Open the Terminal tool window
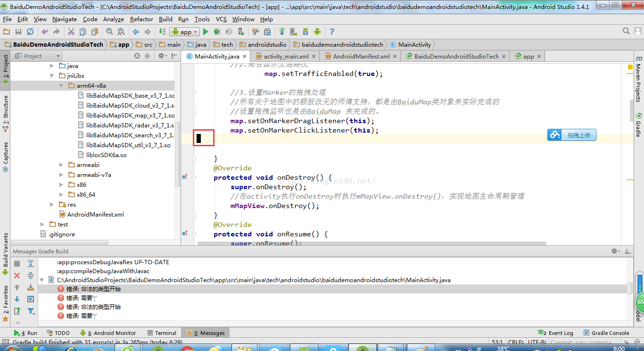 click(x=162, y=333)
